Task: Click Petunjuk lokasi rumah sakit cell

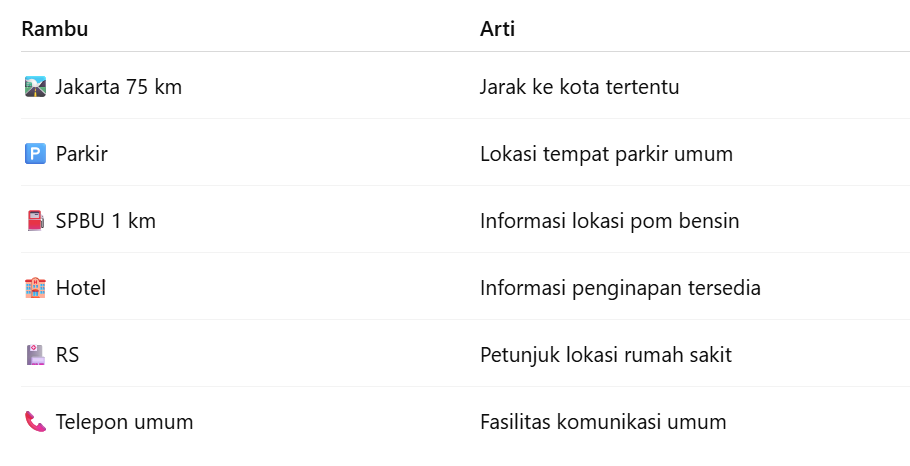Action: point(606,355)
